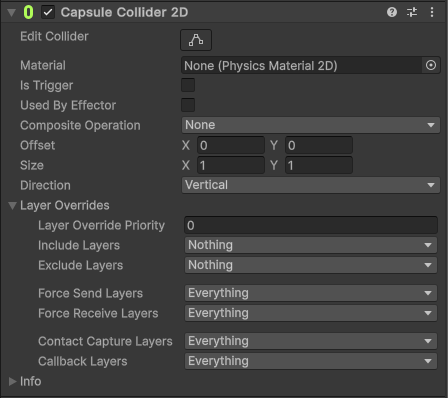This screenshot has height=398, width=448.
Task: Open the component help reference icon
Action: (x=392, y=12)
